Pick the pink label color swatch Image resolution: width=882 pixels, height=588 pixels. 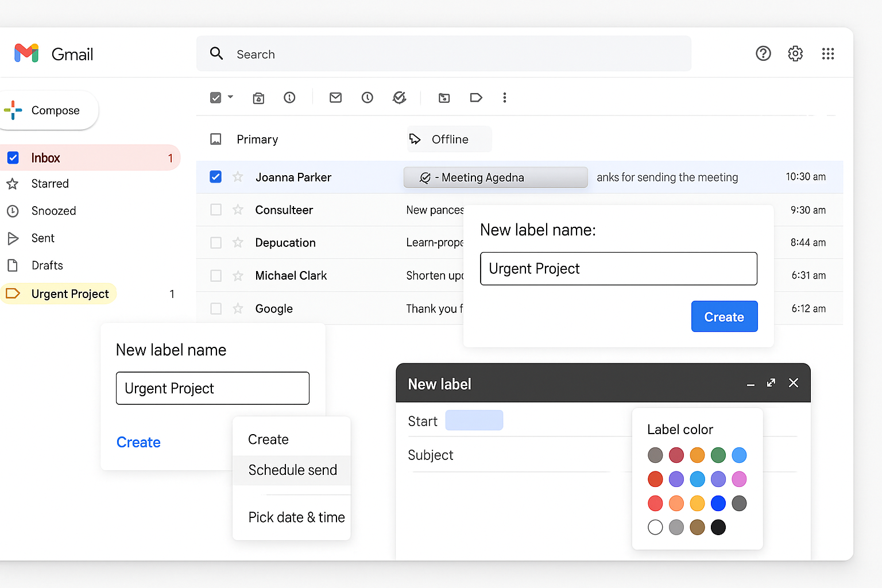[x=740, y=479]
